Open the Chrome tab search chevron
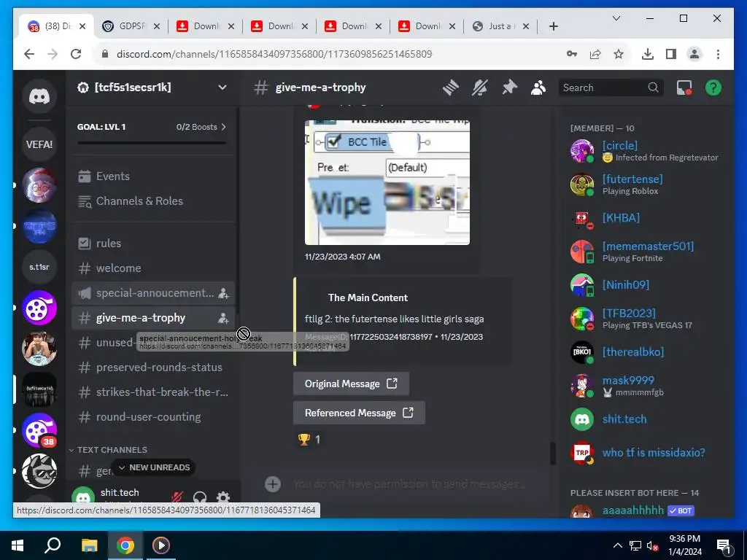747x560 pixels. pos(616,18)
